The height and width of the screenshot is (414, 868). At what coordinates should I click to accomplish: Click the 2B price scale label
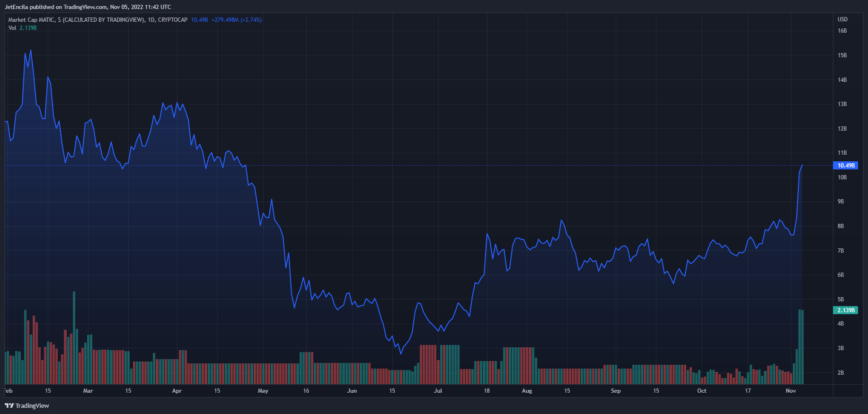click(841, 373)
